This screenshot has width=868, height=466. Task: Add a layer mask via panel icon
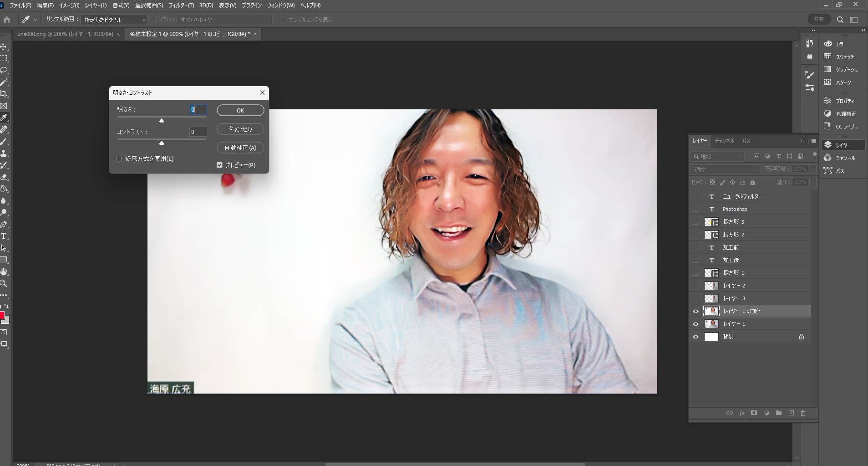[754, 413]
